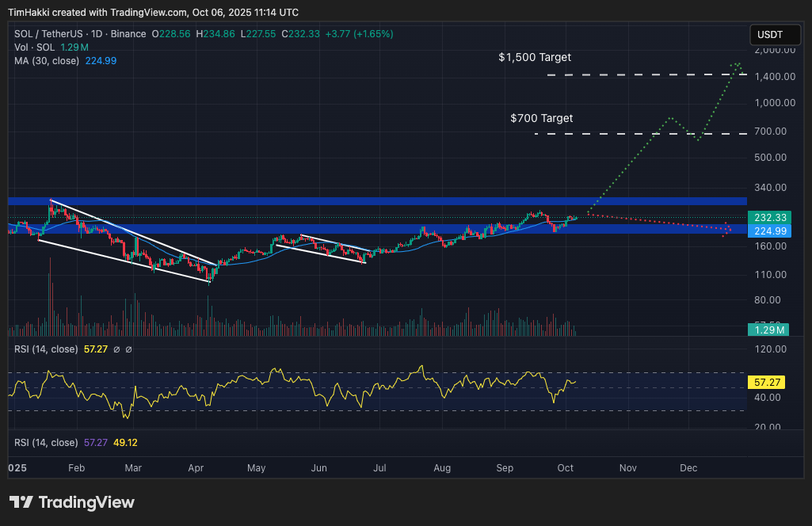Click the blue 224.99 MA price label
812x526 pixels.
click(x=768, y=231)
